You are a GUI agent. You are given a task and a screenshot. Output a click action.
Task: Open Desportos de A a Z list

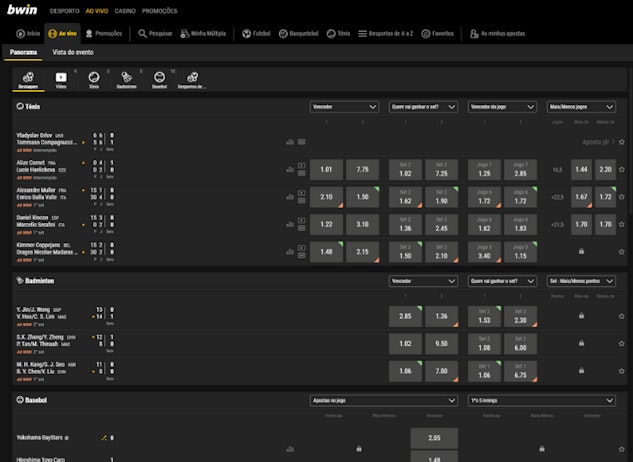pos(386,34)
